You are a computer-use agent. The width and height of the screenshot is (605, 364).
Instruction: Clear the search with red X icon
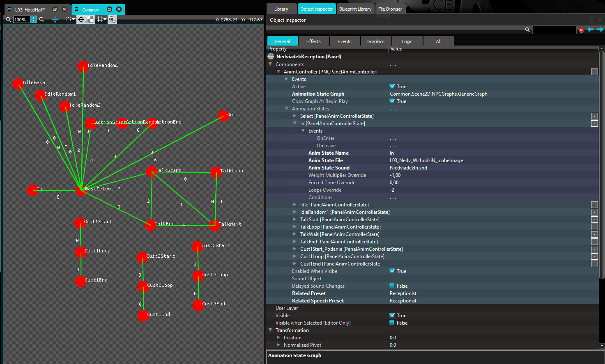pos(581,30)
